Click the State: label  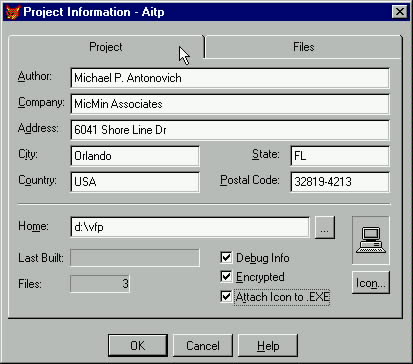266,154
